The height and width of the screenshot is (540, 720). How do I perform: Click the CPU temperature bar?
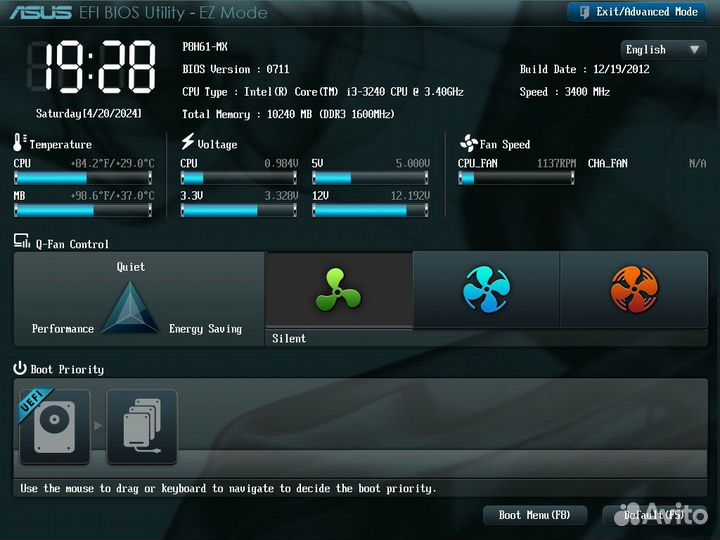[83, 178]
